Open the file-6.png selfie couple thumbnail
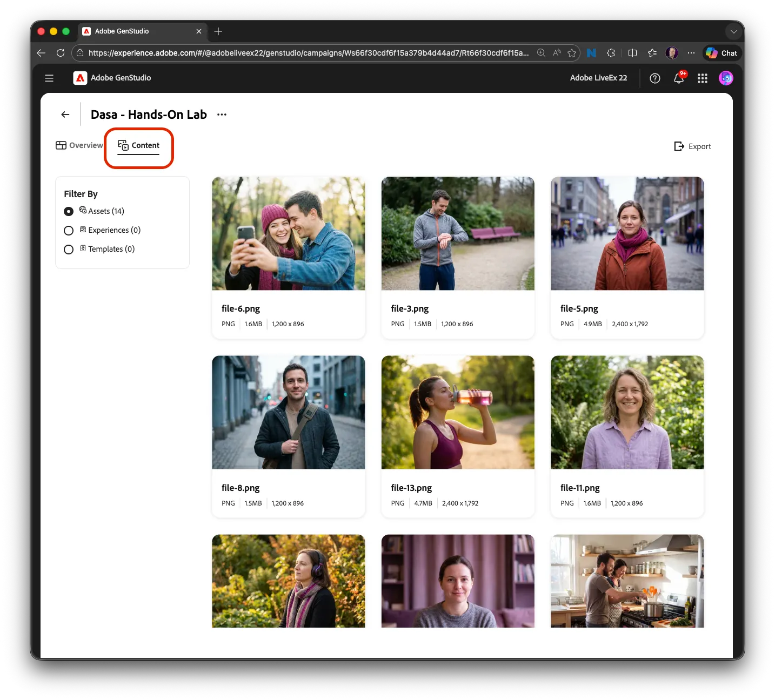The image size is (775, 700). point(289,233)
